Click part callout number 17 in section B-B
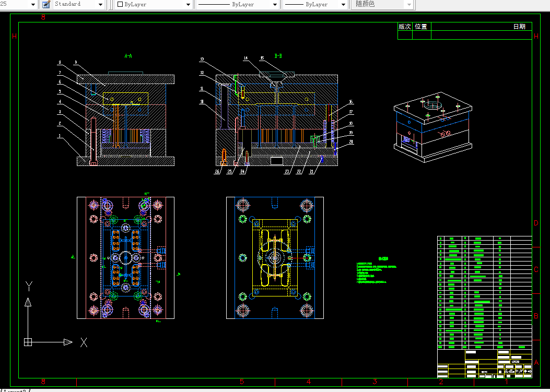550x392 pixels. click(x=351, y=112)
